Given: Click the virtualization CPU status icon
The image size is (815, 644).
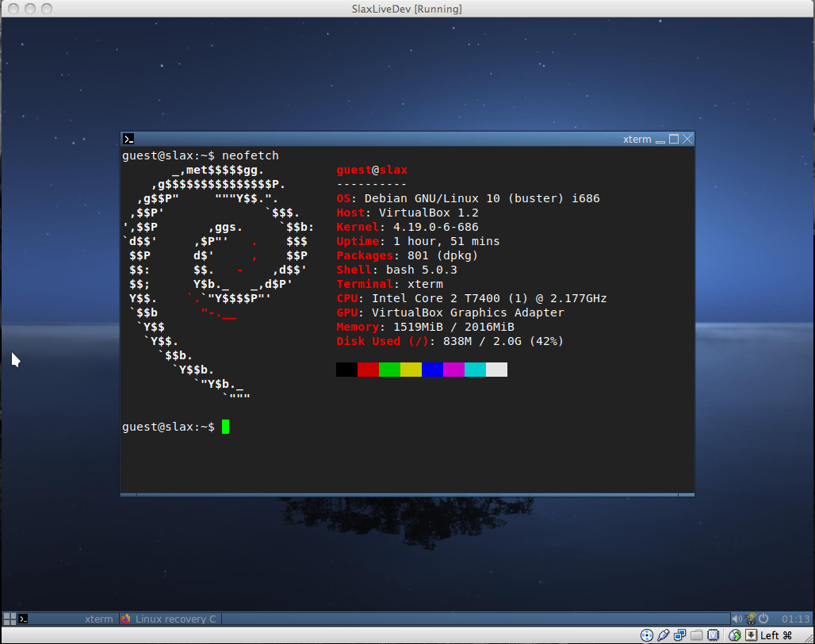Looking at the screenshot, I should coord(714,635).
